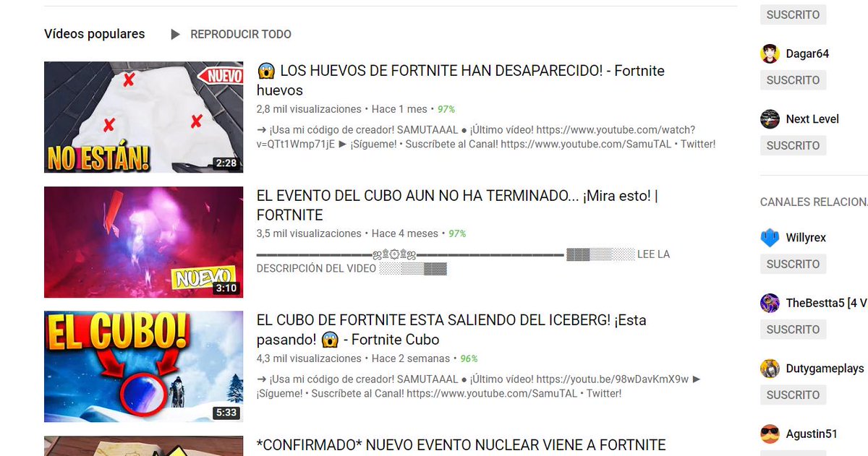Open the Next Level channel name
This screenshot has height=456, width=868.
[812, 119]
